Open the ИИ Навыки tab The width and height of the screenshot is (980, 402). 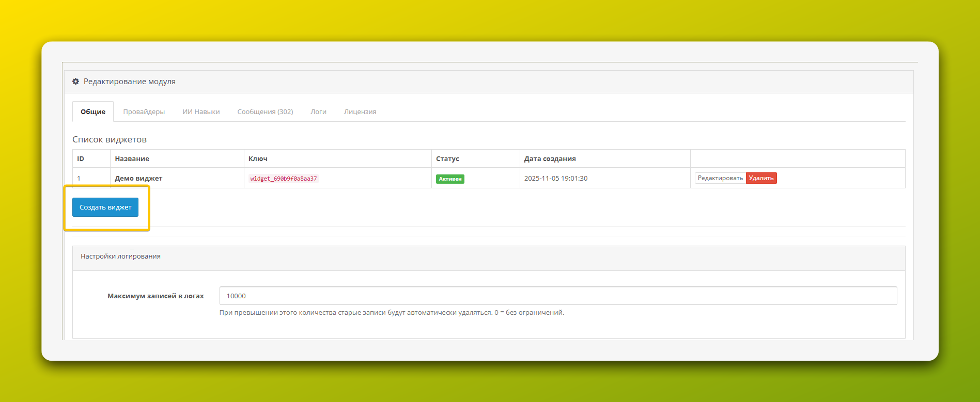coord(201,111)
